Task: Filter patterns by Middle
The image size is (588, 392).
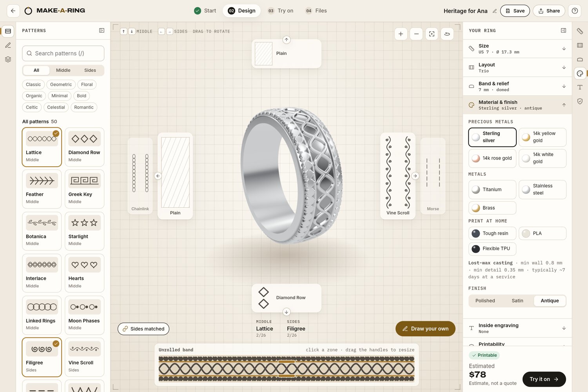Action: (x=63, y=71)
